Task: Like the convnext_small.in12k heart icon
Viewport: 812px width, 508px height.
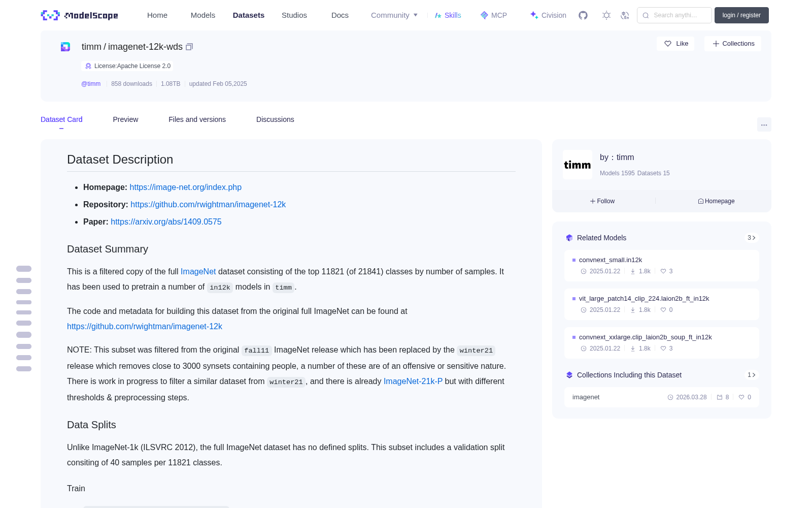Action: click(663, 271)
